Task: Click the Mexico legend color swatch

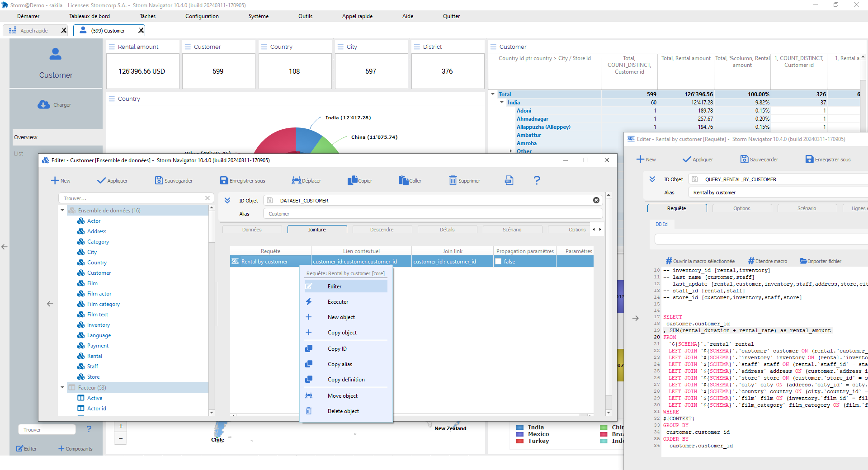Action: tap(520, 434)
